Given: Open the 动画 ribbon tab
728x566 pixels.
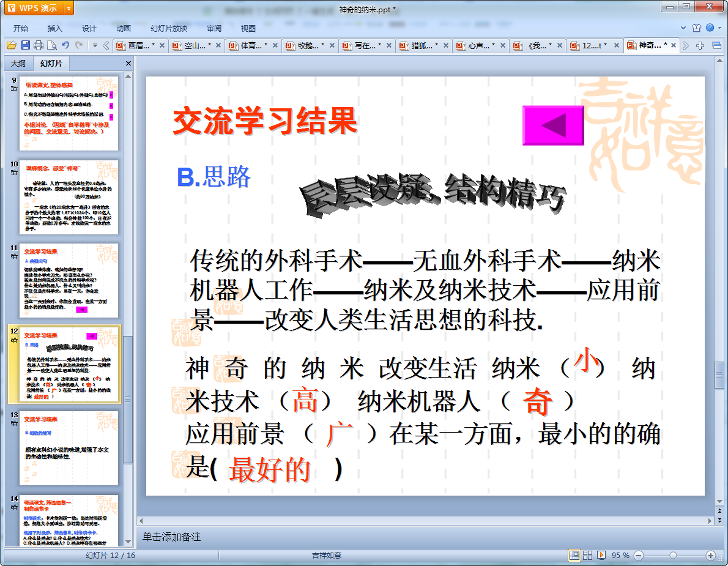Looking at the screenshot, I should tap(123, 28).
